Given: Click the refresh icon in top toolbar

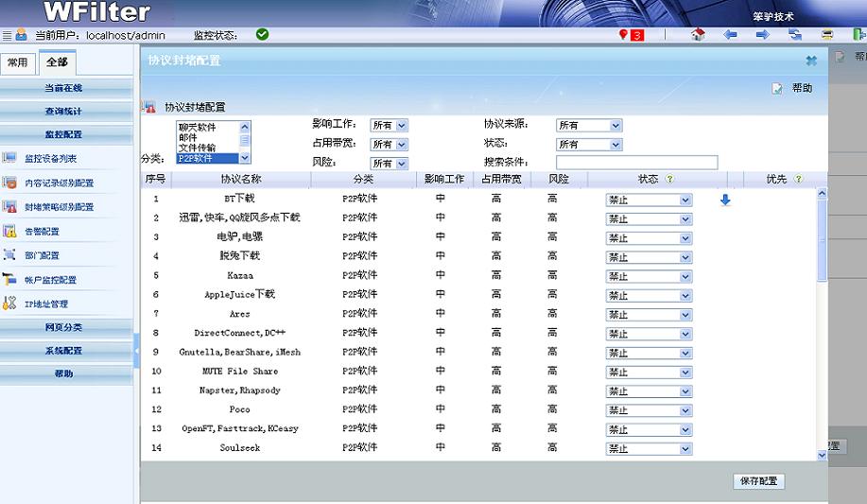Looking at the screenshot, I should (795, 35).
